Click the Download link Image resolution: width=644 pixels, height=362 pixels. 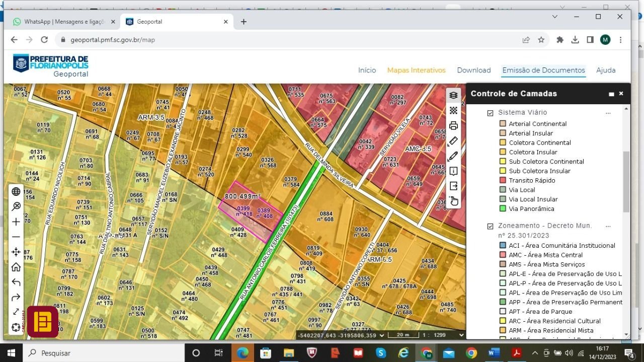click(473, 70)
